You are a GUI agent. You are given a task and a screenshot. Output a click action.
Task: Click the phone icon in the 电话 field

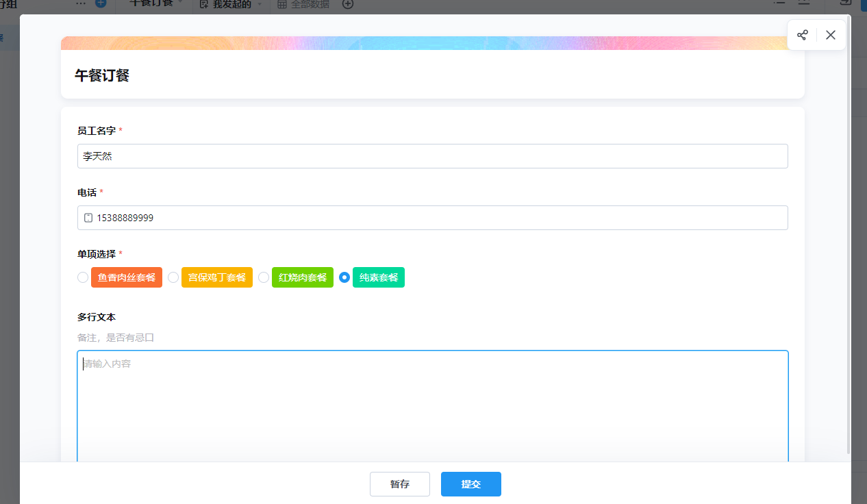[88, 218]
